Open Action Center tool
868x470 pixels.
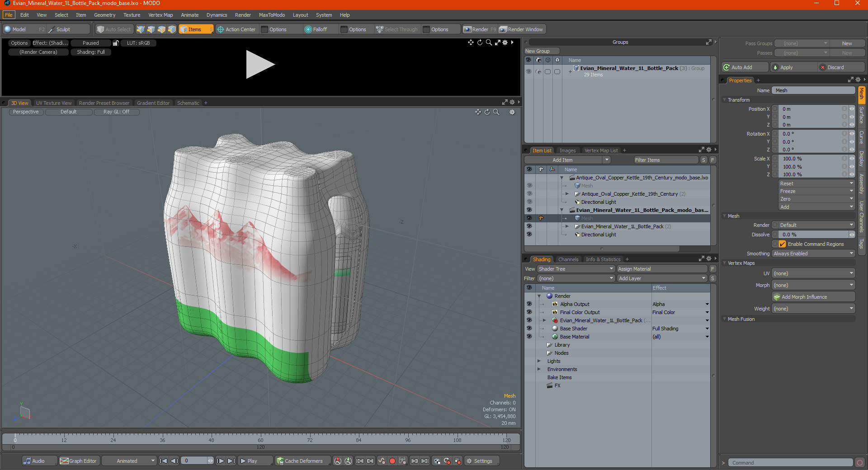pos(236,29)
